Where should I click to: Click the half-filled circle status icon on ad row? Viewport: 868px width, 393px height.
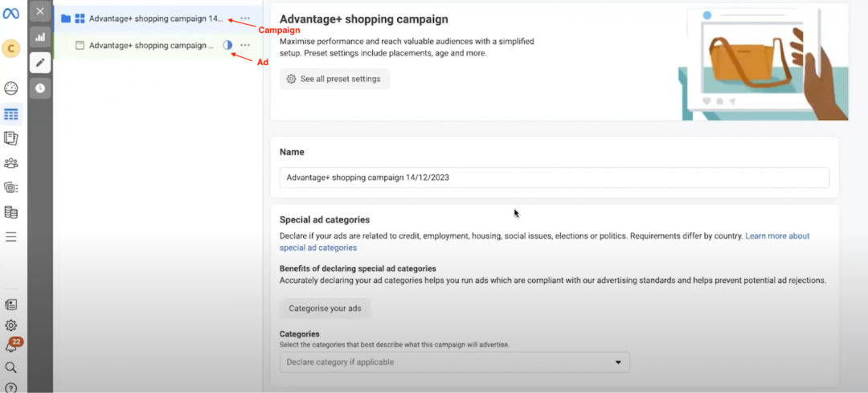point(227,45)
